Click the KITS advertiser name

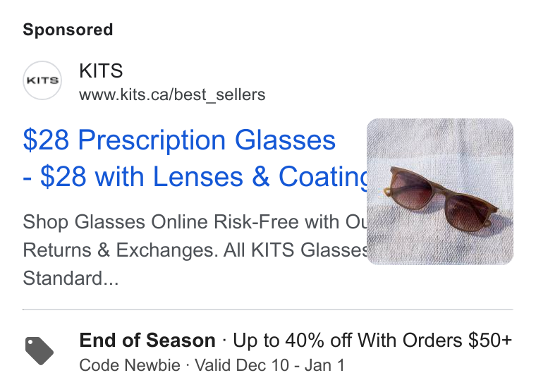[101, 71]
